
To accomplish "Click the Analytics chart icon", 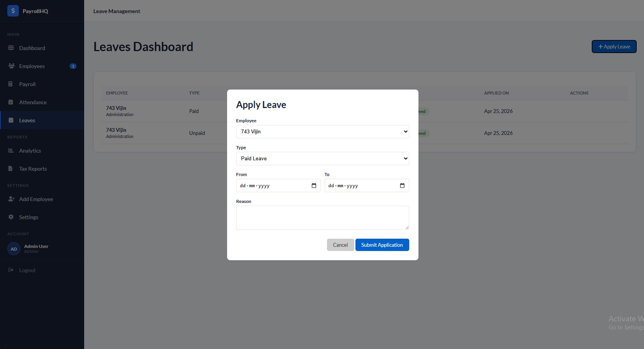I will point(11,151).
